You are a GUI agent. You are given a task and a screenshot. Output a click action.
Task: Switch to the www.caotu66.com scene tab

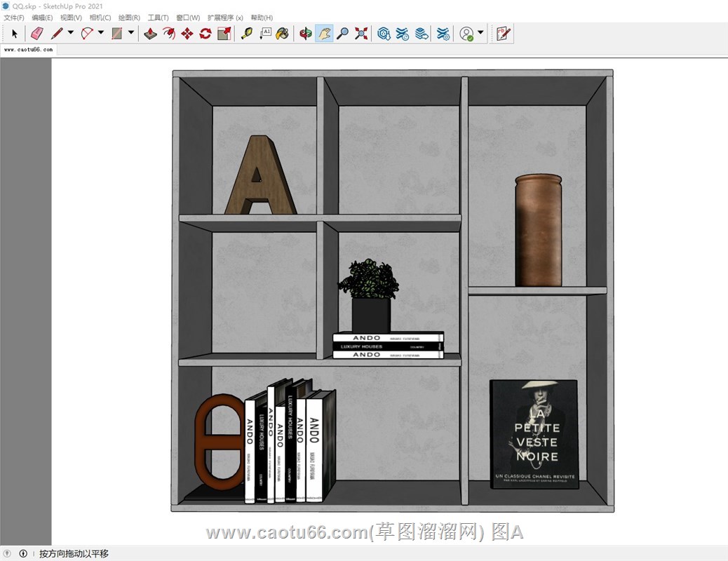pos(28,50)
